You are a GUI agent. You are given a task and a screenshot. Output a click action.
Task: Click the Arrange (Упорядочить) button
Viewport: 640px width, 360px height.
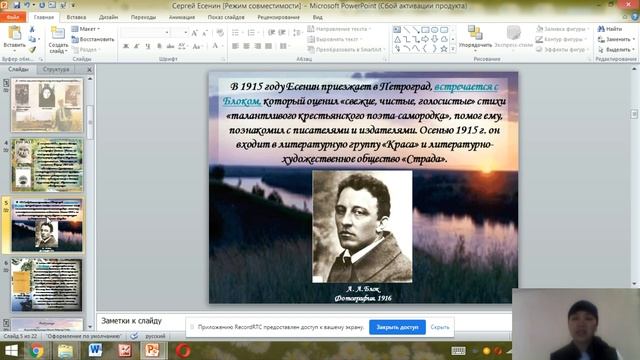tap(475, 38)
